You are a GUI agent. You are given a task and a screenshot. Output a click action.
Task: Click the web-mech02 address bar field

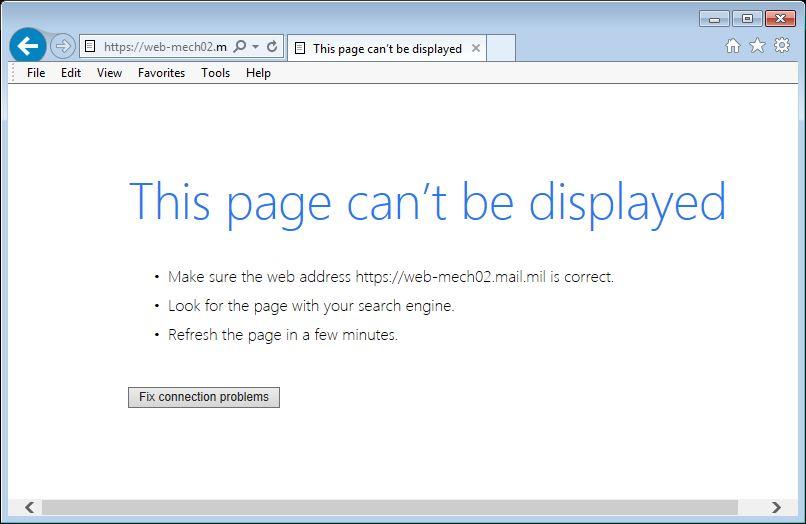(160, 47)
